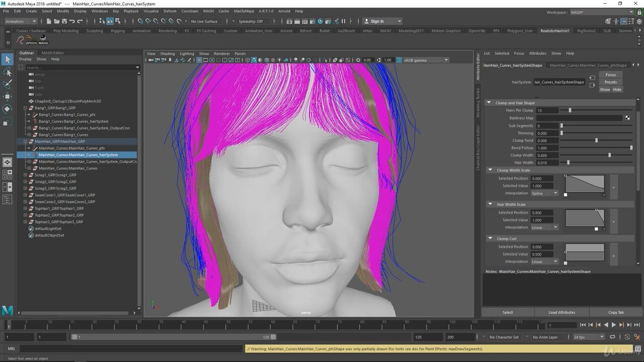Adjust the Clump Width slider
This screenshot has height=362, width=644.
pos(609,155)
